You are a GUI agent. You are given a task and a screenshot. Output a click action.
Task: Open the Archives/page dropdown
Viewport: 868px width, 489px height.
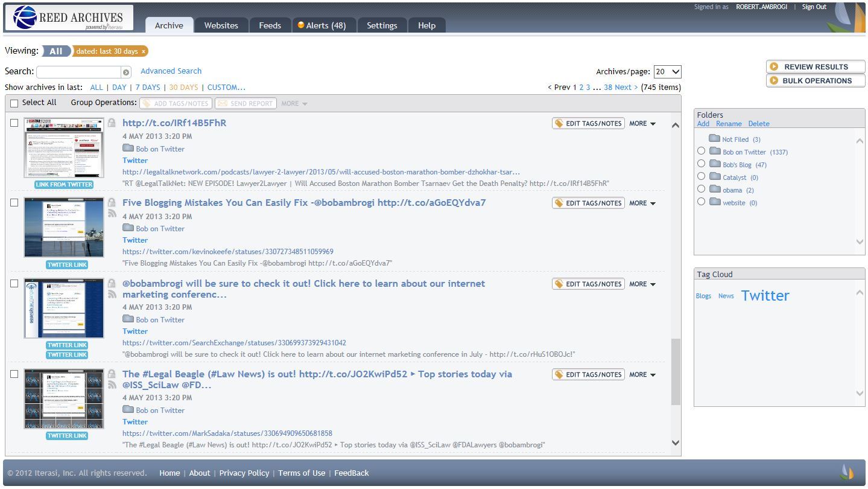667,72
